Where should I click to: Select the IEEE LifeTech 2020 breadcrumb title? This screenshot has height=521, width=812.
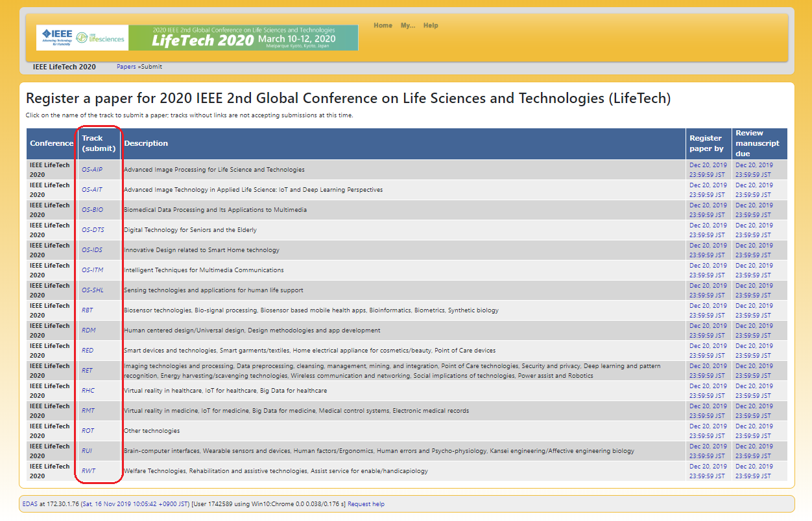pyautogui.click(x=64, y=67)
